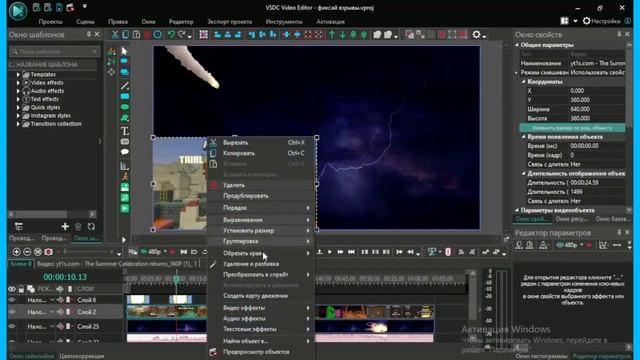Screen dimensions: 640x360
Task: Open the gear settings icon in editor toolbar
Action: 476,35
